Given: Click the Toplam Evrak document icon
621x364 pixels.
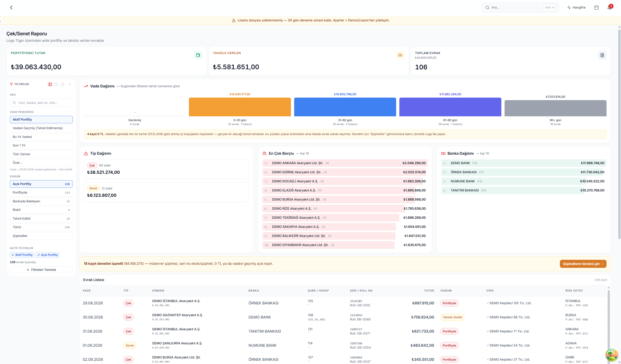Looking at the screenshot, I should [x=602, y=55].
